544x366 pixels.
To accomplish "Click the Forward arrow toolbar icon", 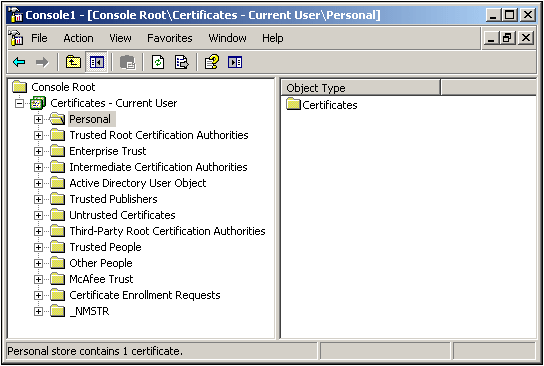I will pyautogui.click(x=42, y=62).
